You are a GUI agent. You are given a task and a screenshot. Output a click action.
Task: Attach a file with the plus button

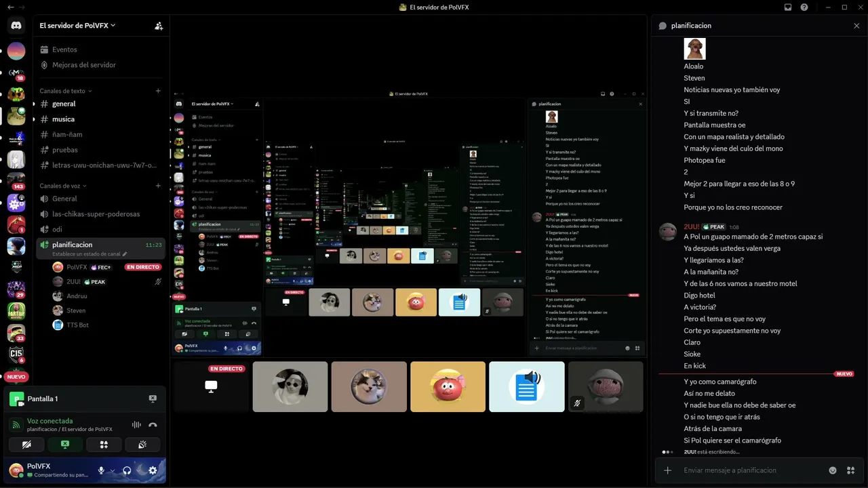click(x=668, y=470)
